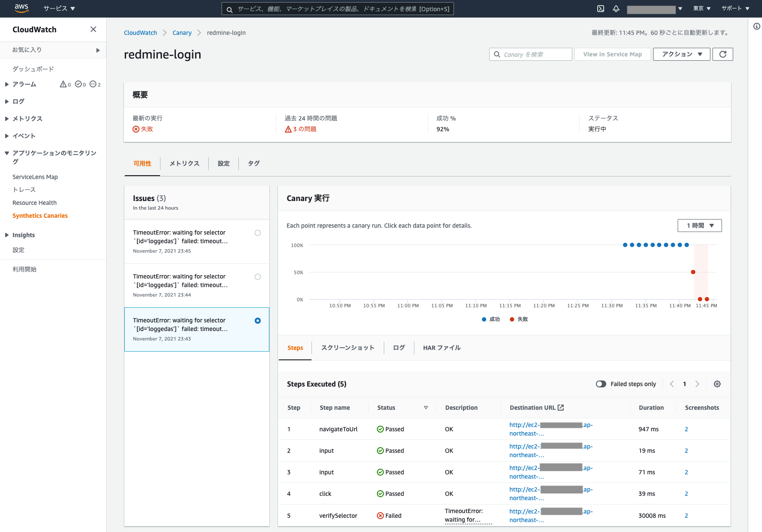Close the CloudWatch sidebar panel
762x532 pixels.
(93, 29)
